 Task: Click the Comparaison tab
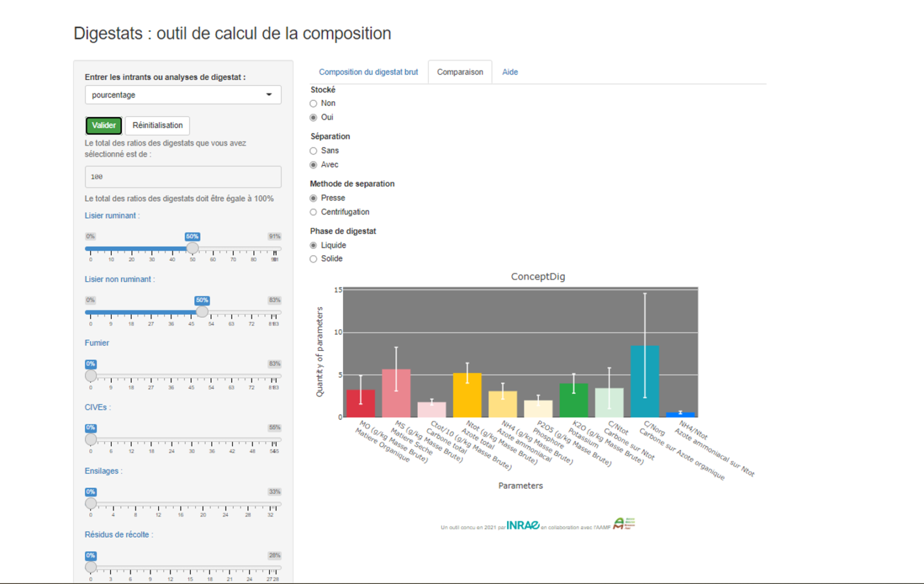tap(460, 72)
